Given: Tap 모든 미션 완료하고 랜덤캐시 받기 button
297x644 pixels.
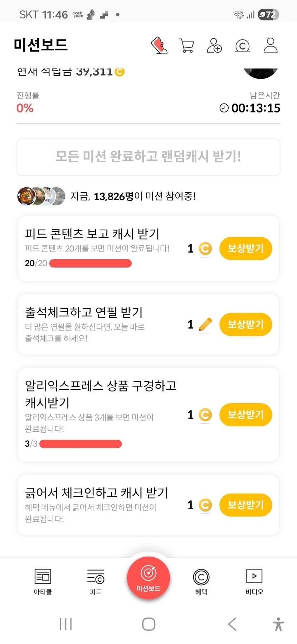Looking at the screenshot, I should click(148, 157).
